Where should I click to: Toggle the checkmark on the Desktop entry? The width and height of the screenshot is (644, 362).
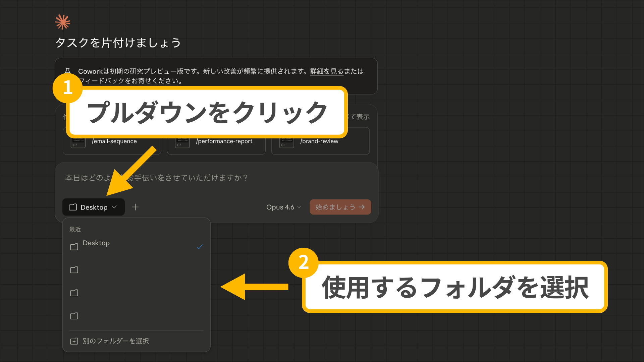click(200, 247)
